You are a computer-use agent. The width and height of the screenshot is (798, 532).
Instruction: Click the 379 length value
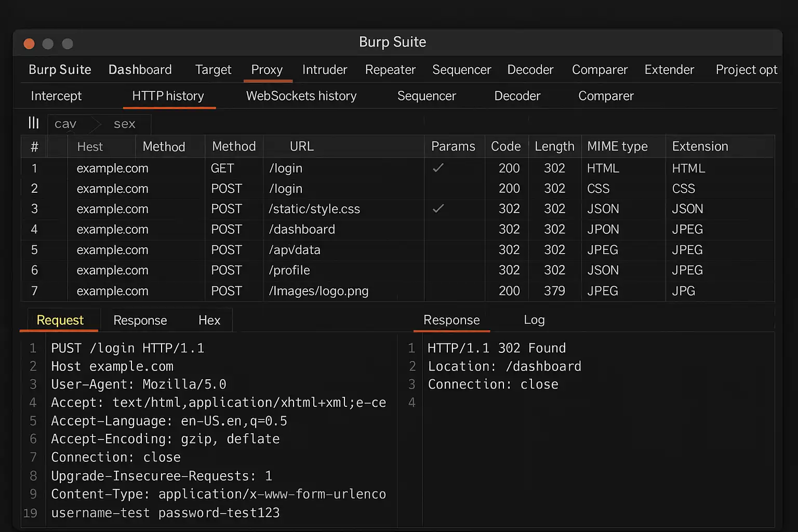coord(554,291)
